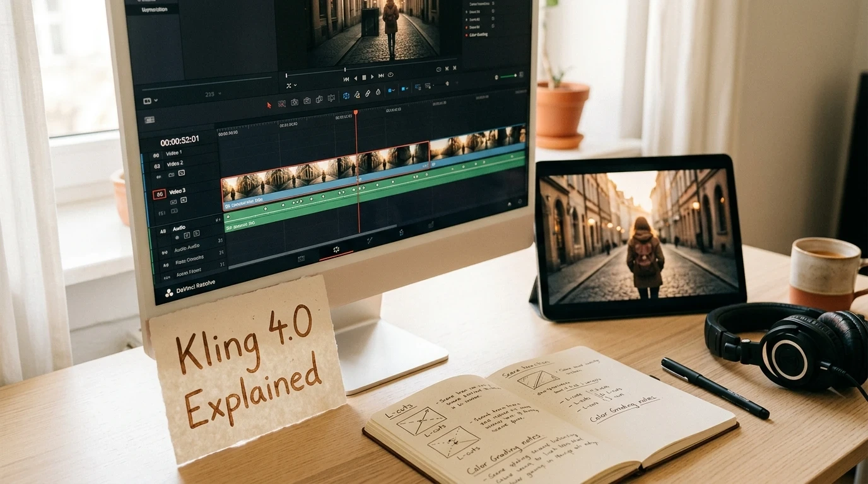The width and height of the screenshot is (868, 484).
Task: Click the red playhead marker on the ruler
Action: click(x=355, y=113)
